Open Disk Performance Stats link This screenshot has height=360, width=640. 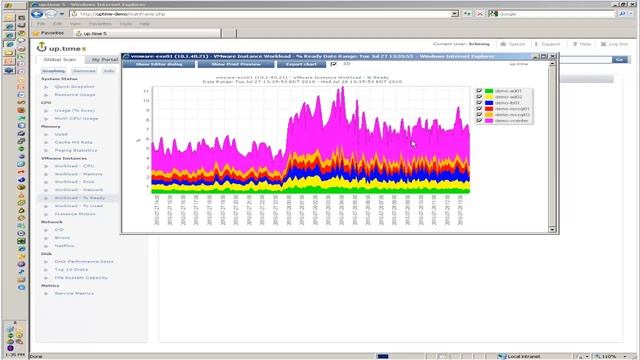84,262
